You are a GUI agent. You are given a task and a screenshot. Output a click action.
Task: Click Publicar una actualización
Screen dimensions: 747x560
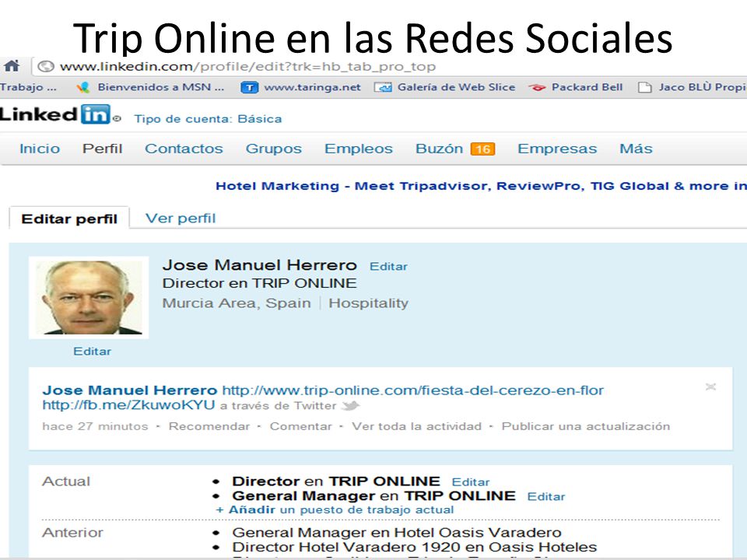coord(586,426)
